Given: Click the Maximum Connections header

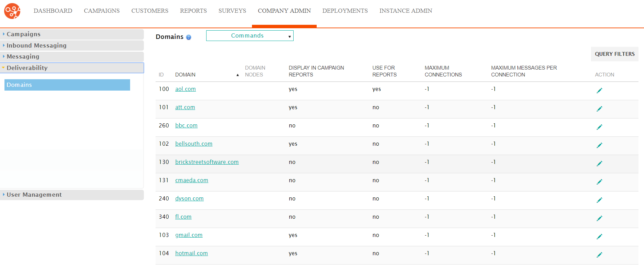Looking at the screenshot, I should coord(443,71).
